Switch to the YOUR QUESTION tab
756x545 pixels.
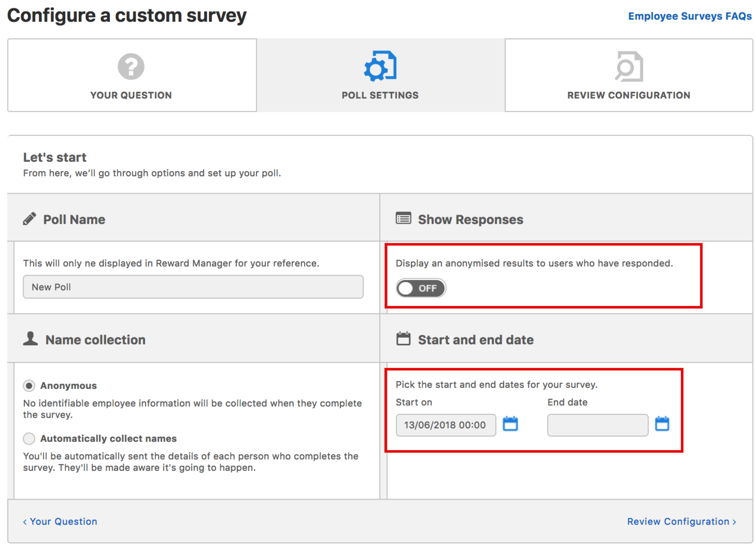[x=132, y=75]
